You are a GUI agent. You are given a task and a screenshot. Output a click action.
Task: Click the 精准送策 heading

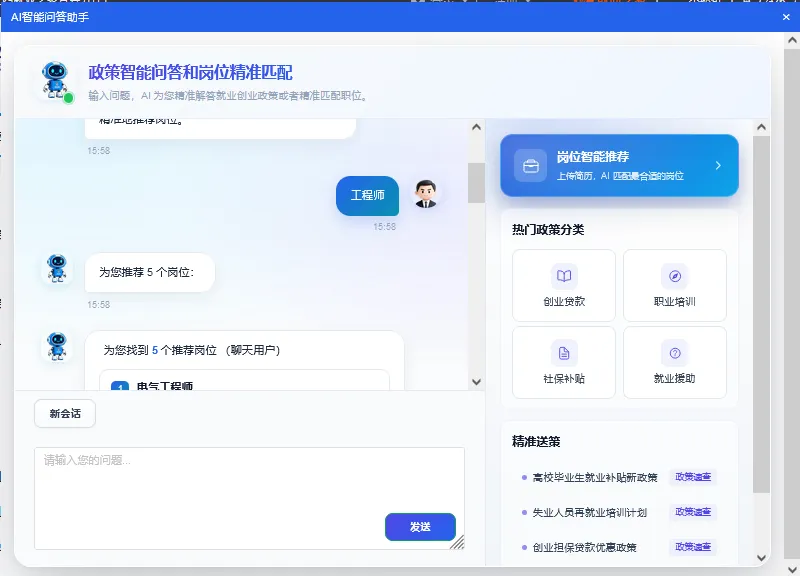[536, 442]
